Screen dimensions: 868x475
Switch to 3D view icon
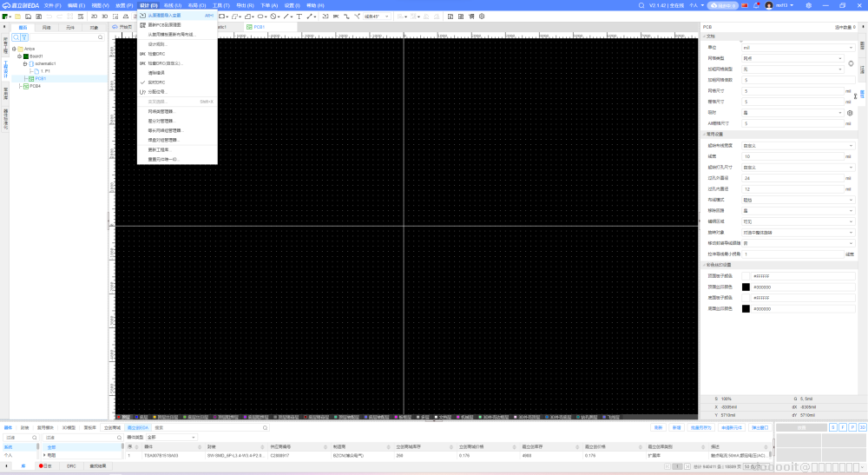[105, 16]
